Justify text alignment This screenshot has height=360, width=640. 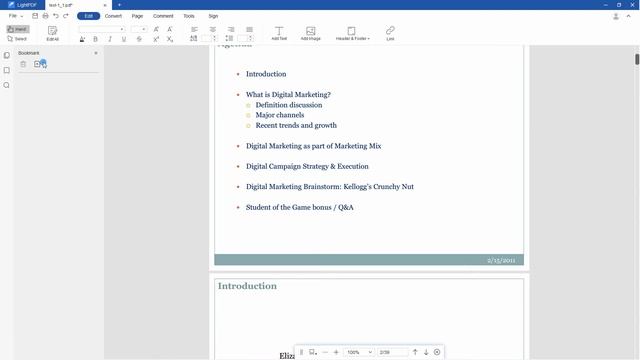249,29
